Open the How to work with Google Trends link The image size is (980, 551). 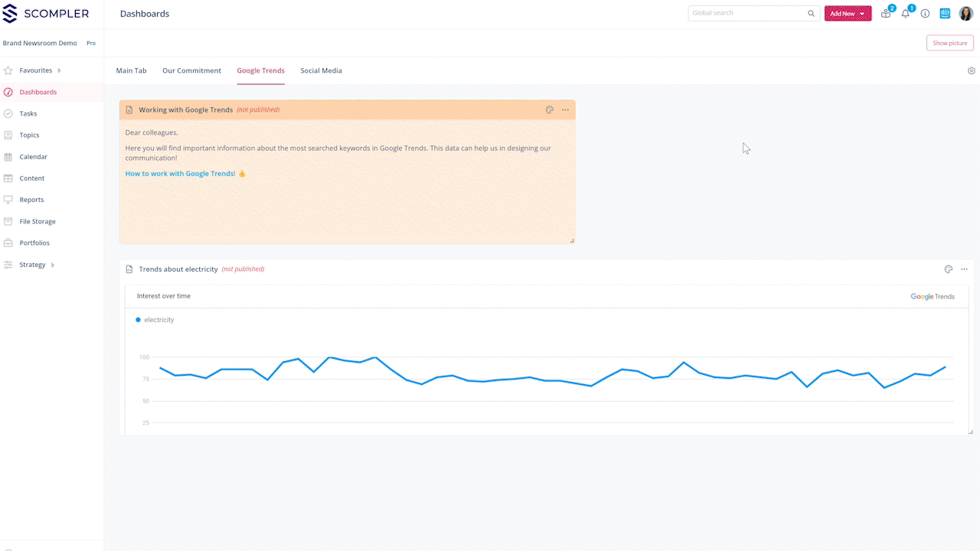coord(180,173)
